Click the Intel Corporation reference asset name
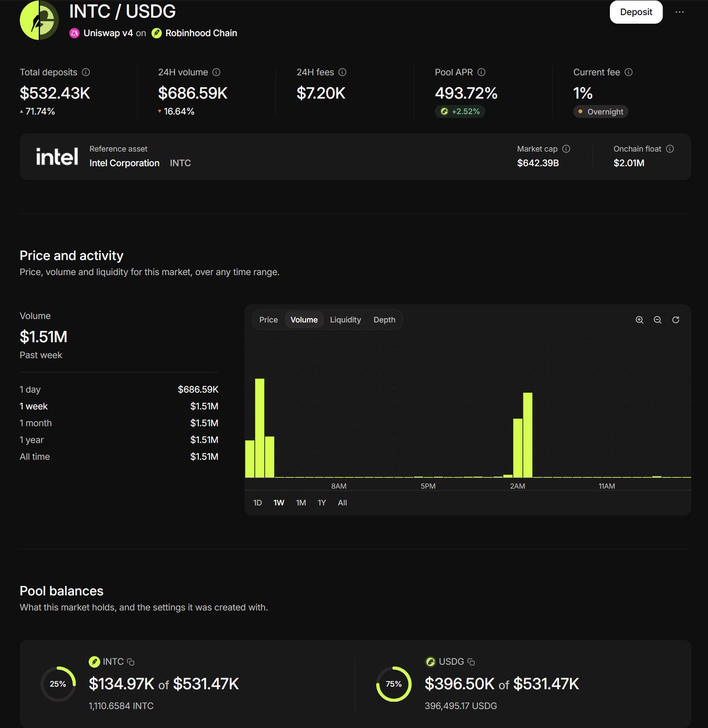Image resolution: width=708 pixels, height=728 pixels. click(124, 163)
